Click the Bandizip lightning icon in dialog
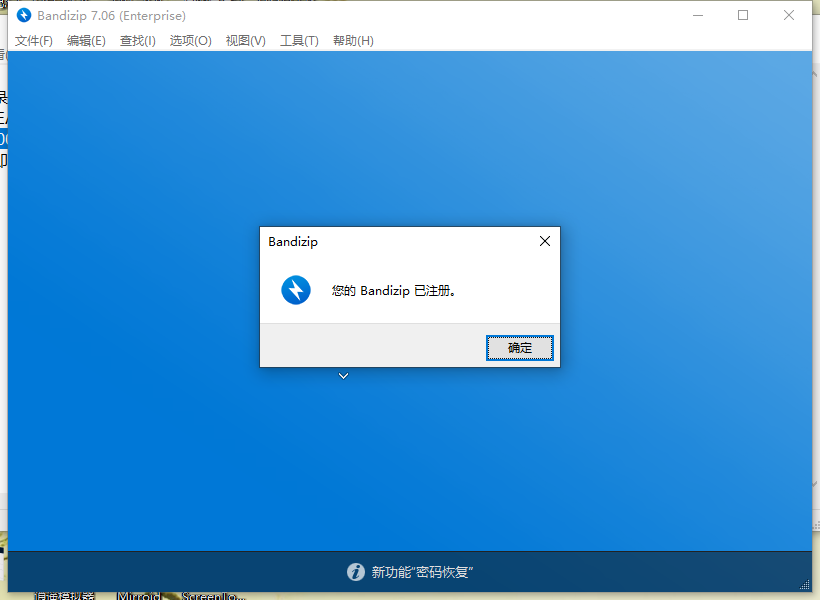 [296, 290]
